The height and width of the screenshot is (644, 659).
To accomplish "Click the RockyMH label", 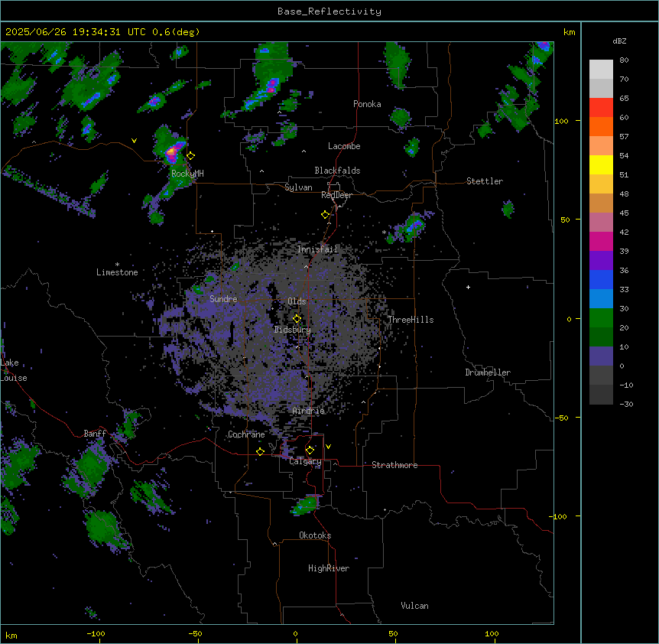I will pyautogui.click(x=187, y=174).
